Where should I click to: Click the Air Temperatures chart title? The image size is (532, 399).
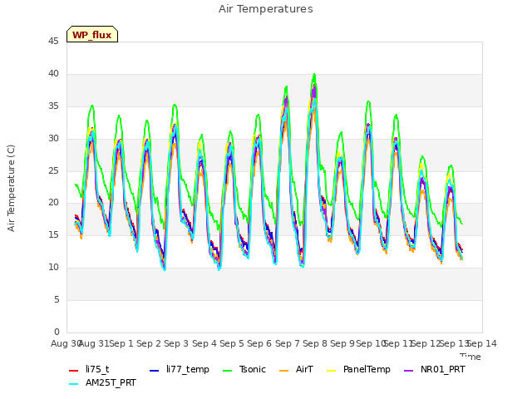tap(266, 9)
